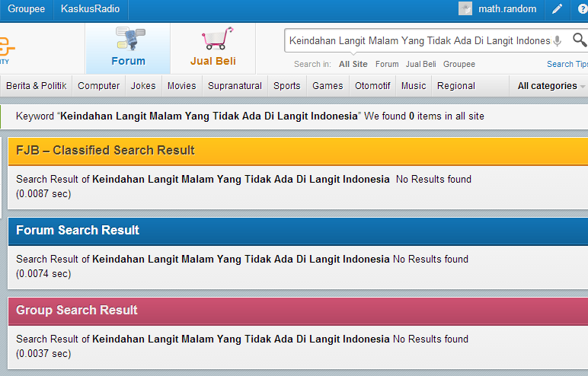The height and width of the screenshot is (376, 588).
Task: Click the Forum speech bubbles icon
Action: 130,39
